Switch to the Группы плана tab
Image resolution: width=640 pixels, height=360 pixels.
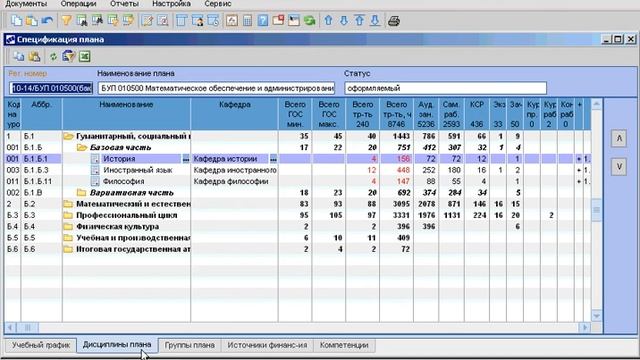coord(189,345)
